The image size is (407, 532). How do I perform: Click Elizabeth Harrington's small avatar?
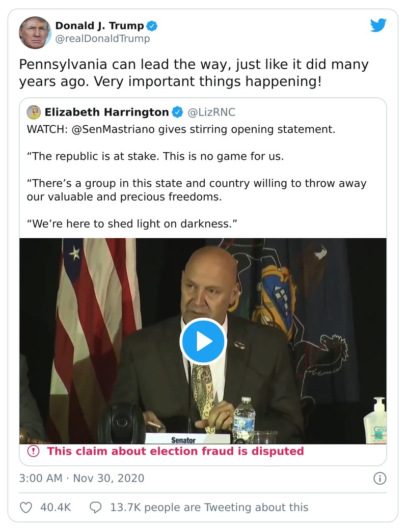click(34, 112)
